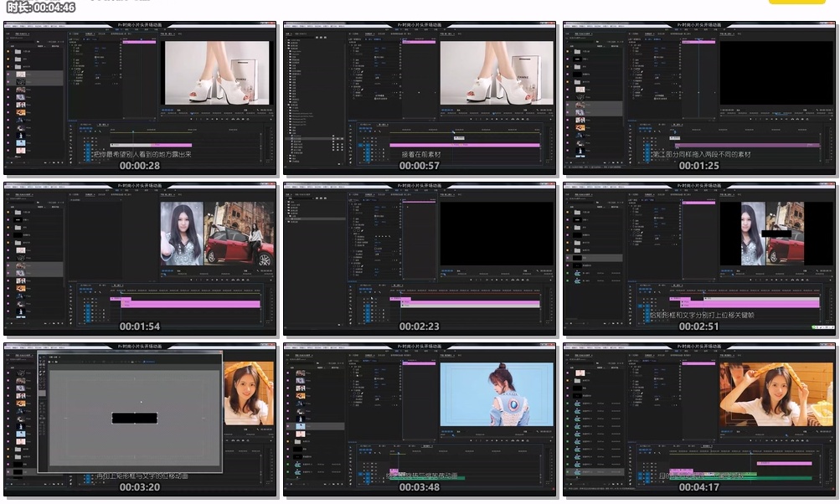Open the video frame thumbnail stamped 00:00:28
The width and height of the screenshot is (840, 504).
tap(140, 98)
